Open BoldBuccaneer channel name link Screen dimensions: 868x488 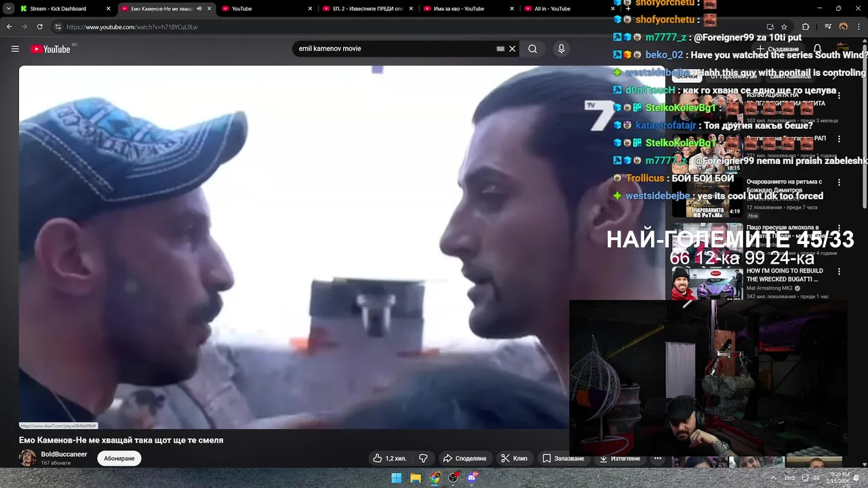coord(64,454)
